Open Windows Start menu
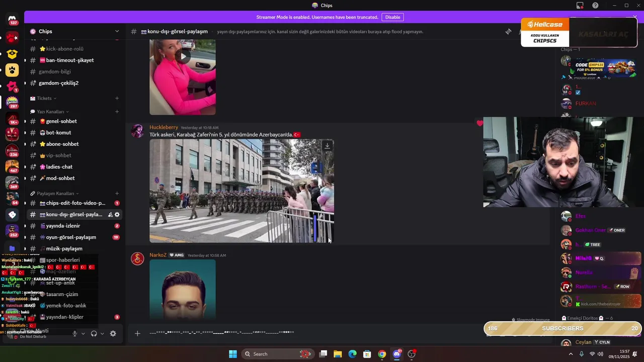This screenshot has width=644, height=362. point(233,354)
